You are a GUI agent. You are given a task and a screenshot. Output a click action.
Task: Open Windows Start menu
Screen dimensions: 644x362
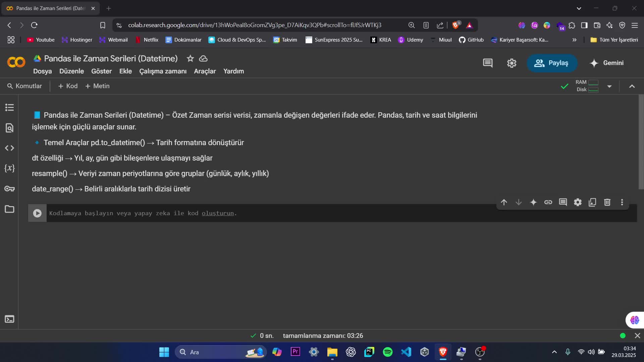click(164, 352)
